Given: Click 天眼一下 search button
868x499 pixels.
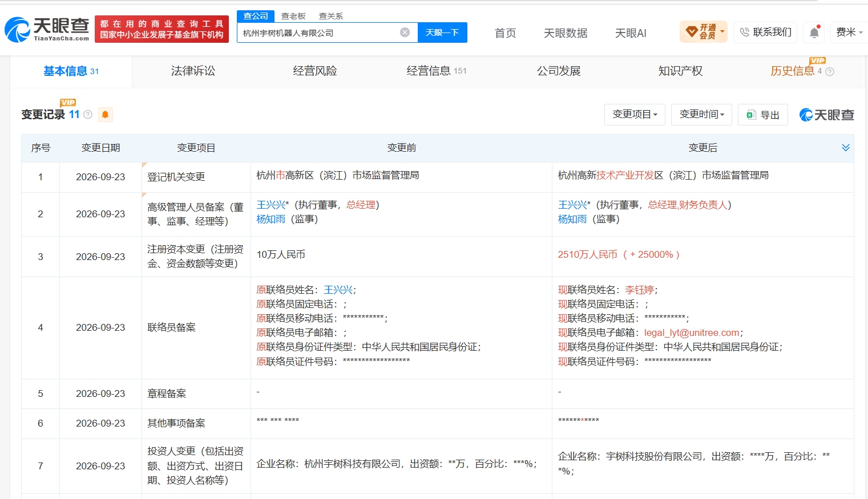Looking at the screenshot, I should coord(442,33).
